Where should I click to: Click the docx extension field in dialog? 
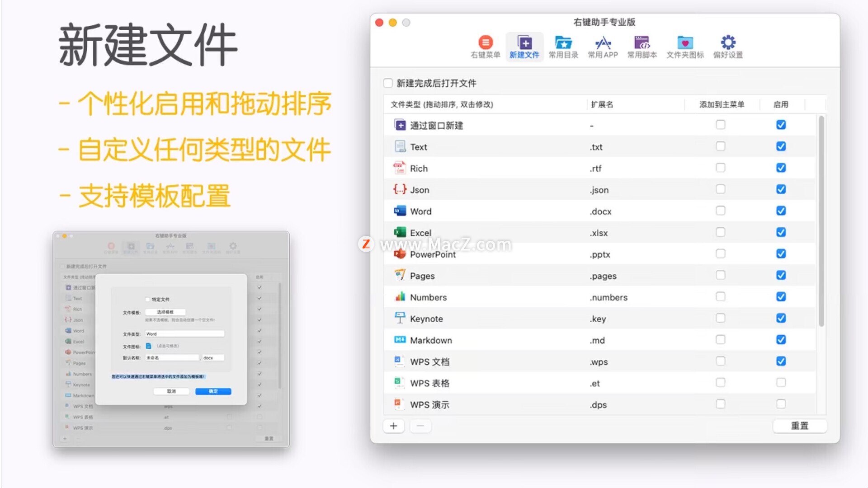tap(213, 357)
